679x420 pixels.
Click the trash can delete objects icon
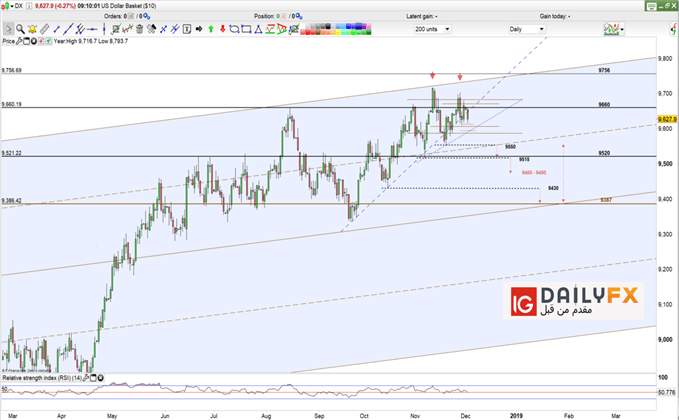(x=139, y=29)
